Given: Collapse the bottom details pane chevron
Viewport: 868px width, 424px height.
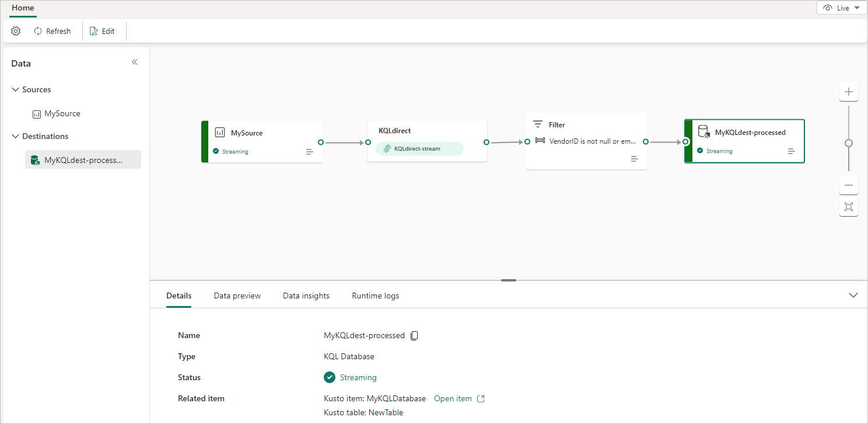Looking at the screenshot, I should pos(853,296).
